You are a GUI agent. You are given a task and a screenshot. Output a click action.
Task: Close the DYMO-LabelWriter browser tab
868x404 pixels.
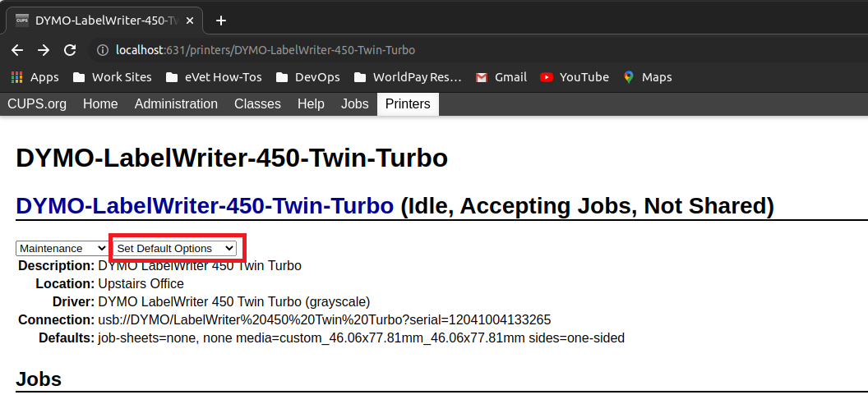pos(190,21)
